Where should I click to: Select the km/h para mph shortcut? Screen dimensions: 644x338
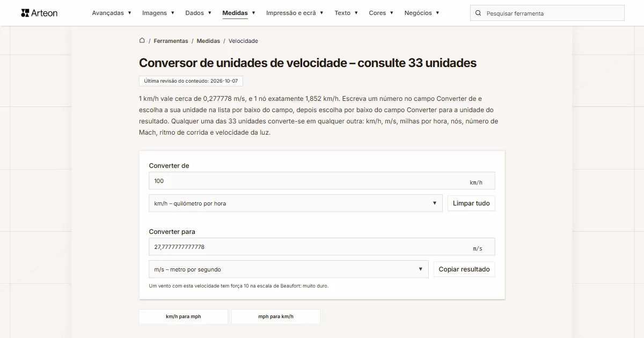pos(184,317)
